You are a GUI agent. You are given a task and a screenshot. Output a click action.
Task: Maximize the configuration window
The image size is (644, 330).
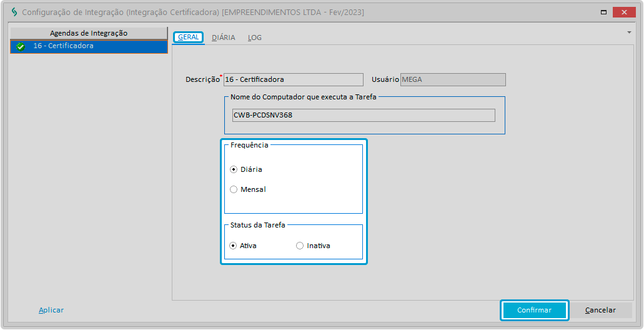604,12
